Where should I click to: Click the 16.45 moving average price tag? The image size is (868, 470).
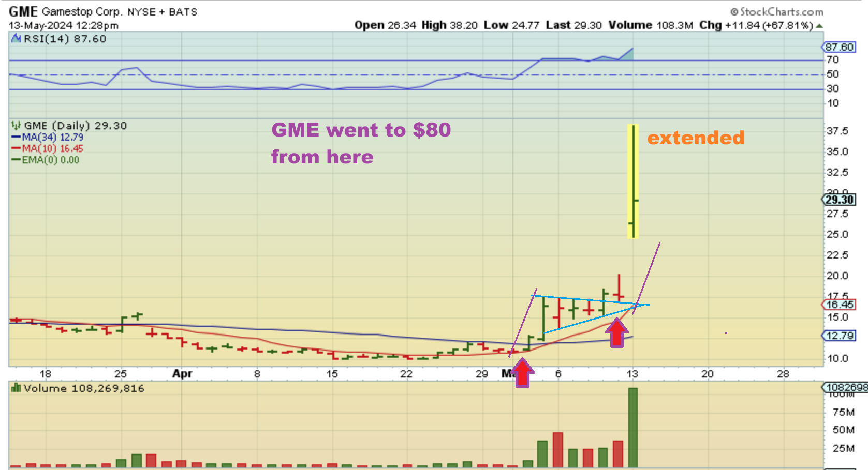point(838,305)
